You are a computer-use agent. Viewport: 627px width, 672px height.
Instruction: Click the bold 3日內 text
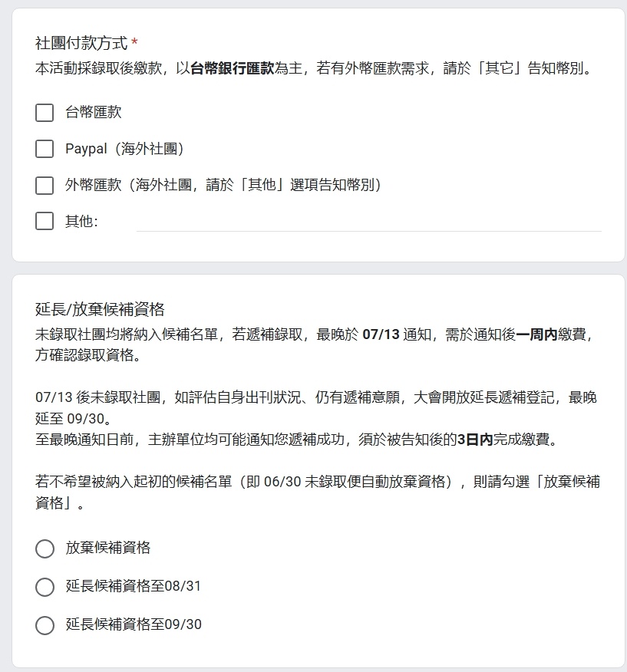click(475, 440)
